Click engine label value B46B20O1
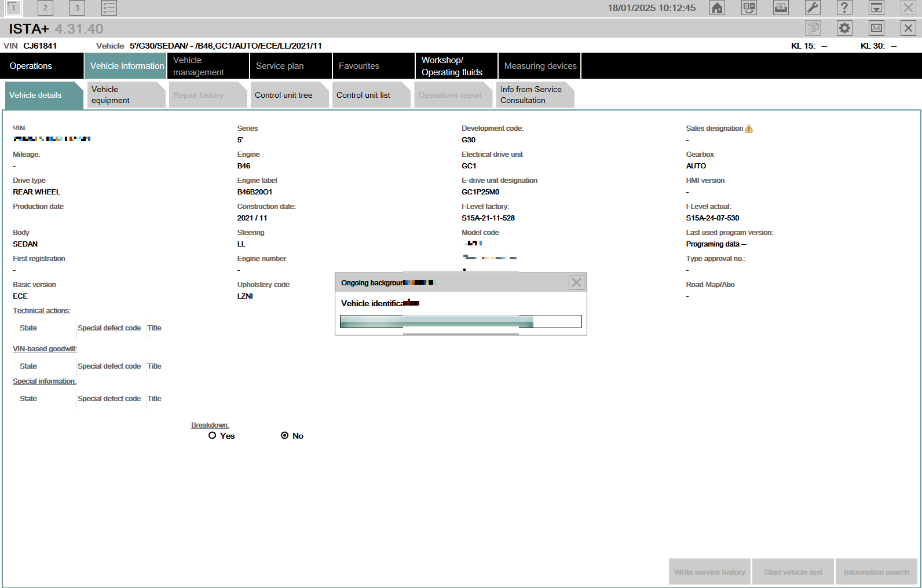The image size is (922, 588). [x=255, y=192]
